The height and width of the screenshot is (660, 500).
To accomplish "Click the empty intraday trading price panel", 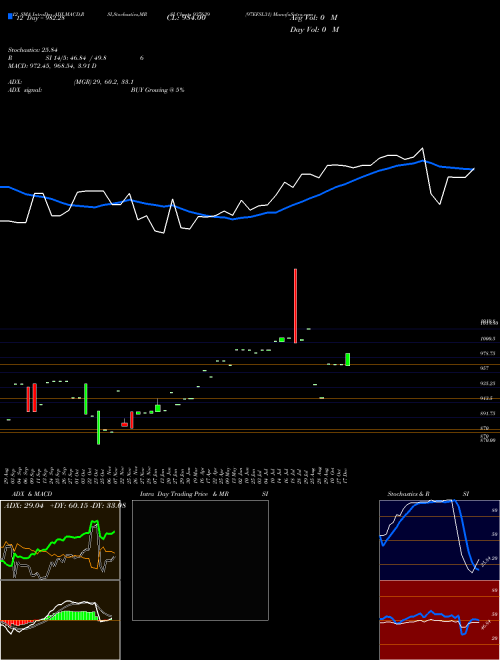I will (200, 560).
